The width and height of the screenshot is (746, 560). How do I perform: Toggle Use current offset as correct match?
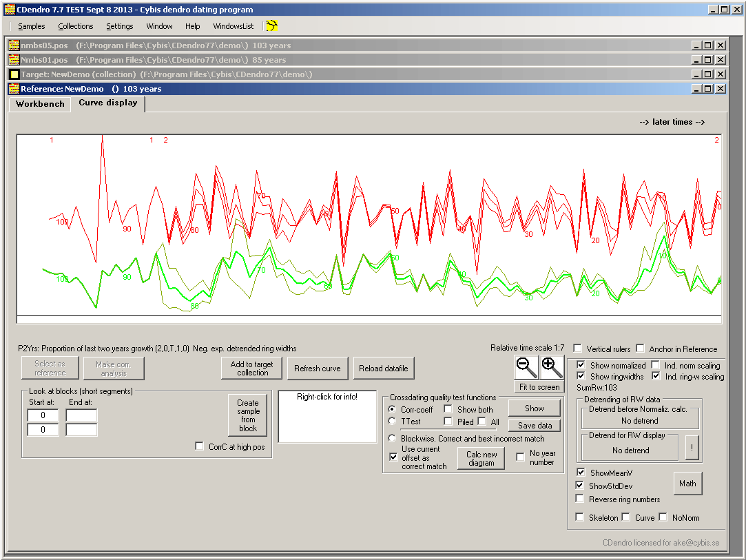click(x=393, y=457)
